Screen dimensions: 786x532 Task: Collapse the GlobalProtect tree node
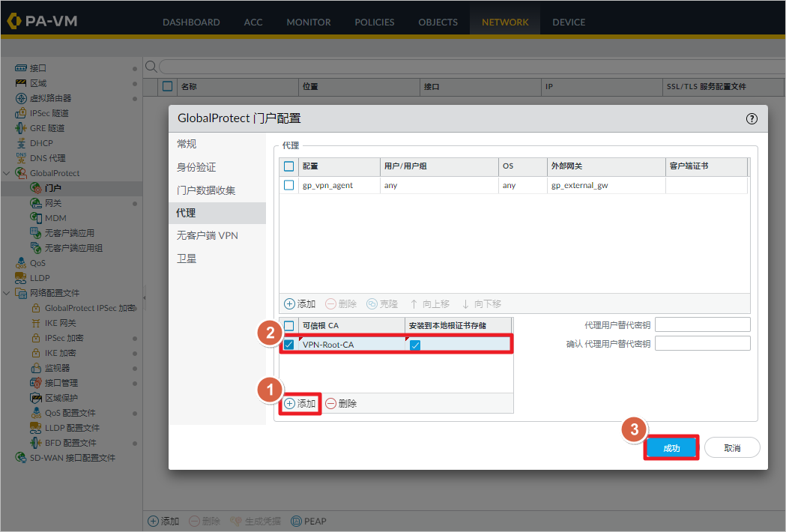click(x=7, y=173)
